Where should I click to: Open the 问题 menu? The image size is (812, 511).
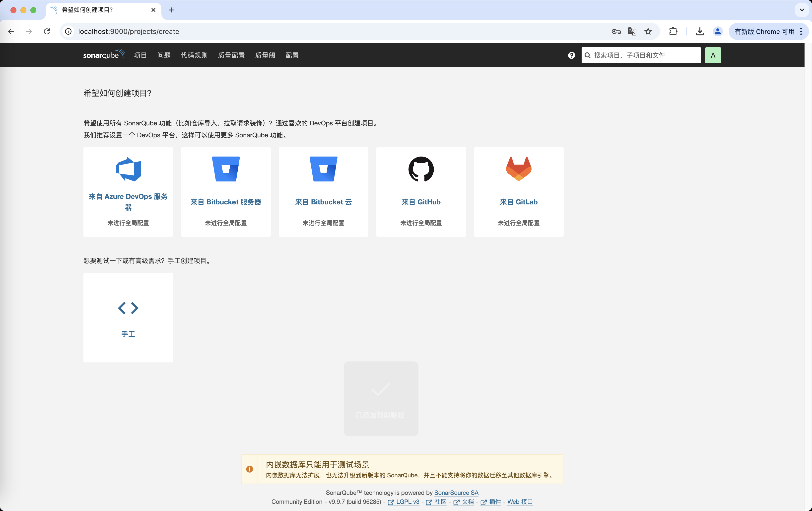click(x=164, y=55)
